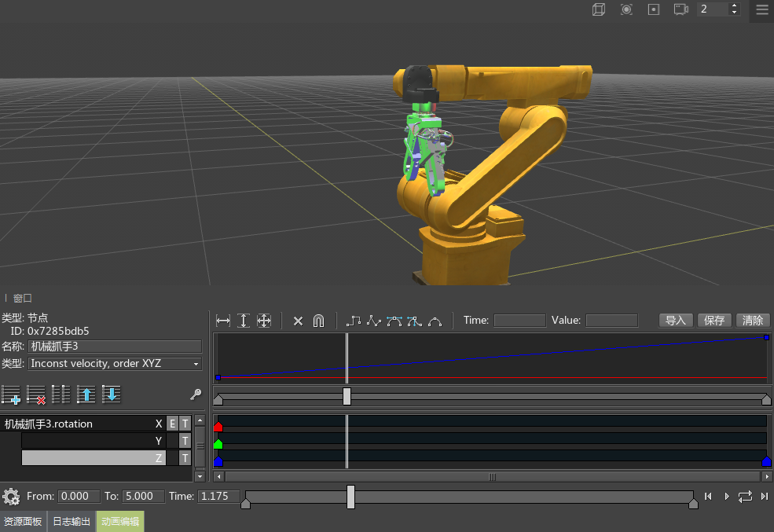Image resolution: width=774 pixels, height=532 pixels.
Task: Open the hamburger menu in top right
Action: pyautogui.click(x=761, y=10)
